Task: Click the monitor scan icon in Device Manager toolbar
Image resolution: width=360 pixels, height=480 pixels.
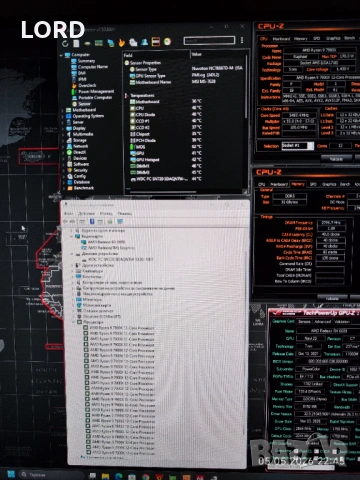Action: point(120,222)
